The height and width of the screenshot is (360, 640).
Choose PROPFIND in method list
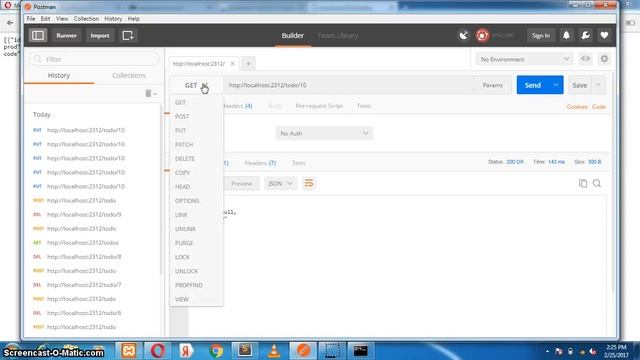189,285
